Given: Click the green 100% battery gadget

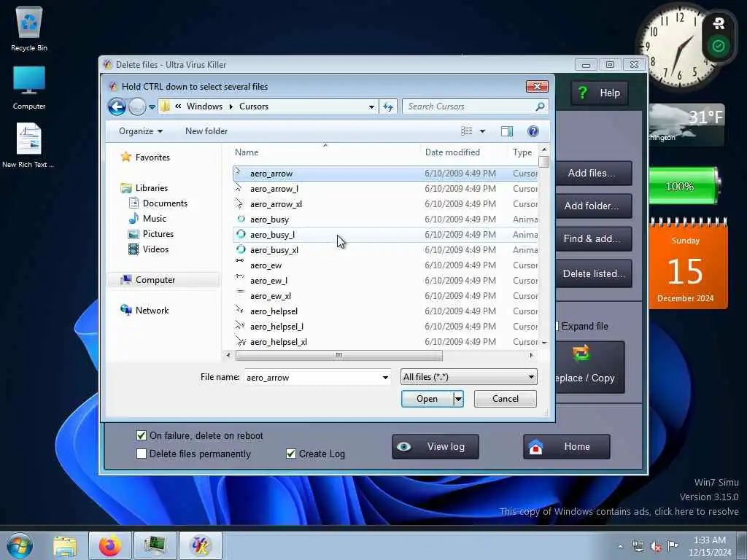Looking at the screenshot, I should (x=684, y=186).
